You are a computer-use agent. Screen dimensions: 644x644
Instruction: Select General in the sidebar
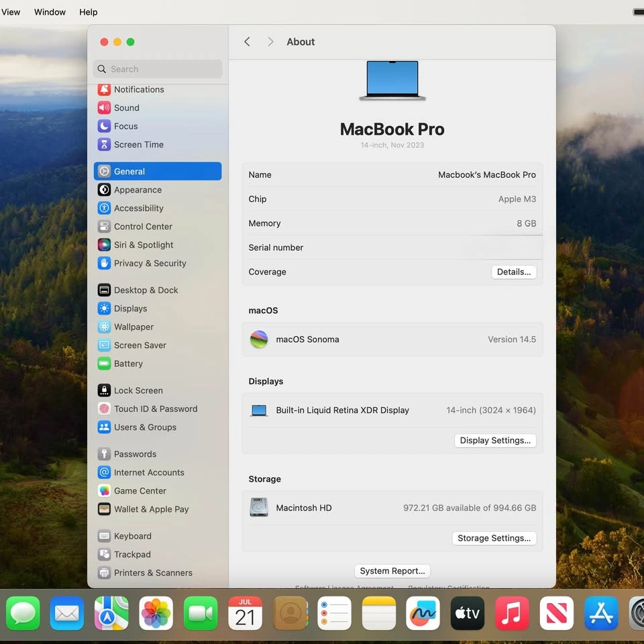pos(157,171)
